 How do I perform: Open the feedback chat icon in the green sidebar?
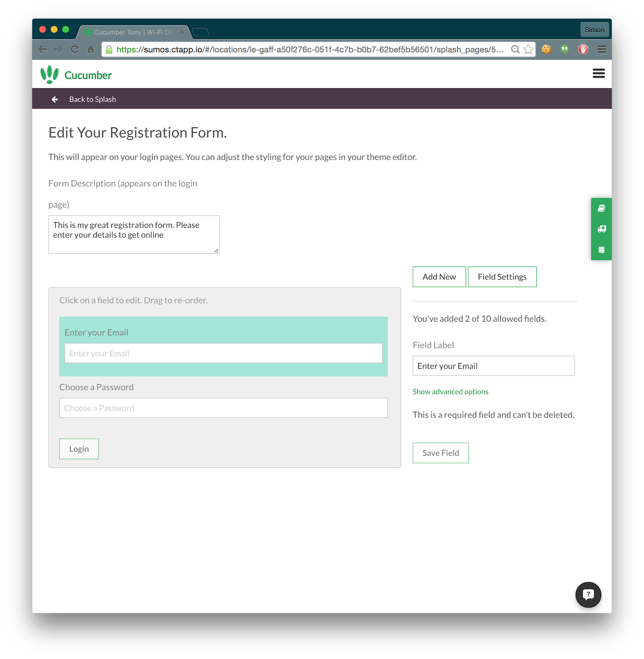[x=601, y=250]
